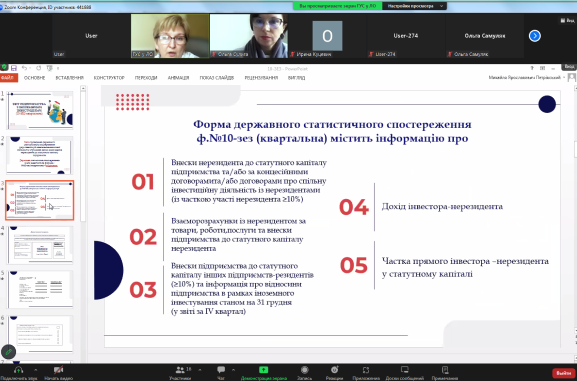Image resolution: width=577 pixels, height=381 pixels.
Task: Click the green pencil annotation icon
Action: 8,352
